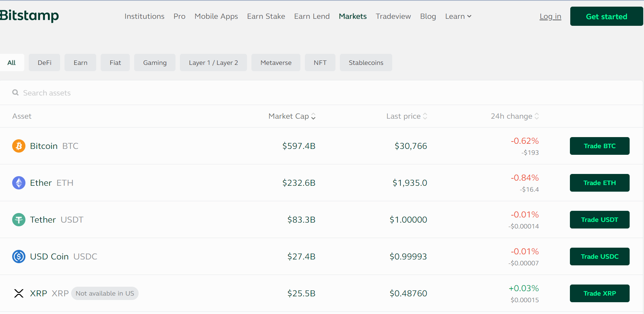Filter assets by Stablecoins
This screenshot has width=644, height=314.
(366, 63)
